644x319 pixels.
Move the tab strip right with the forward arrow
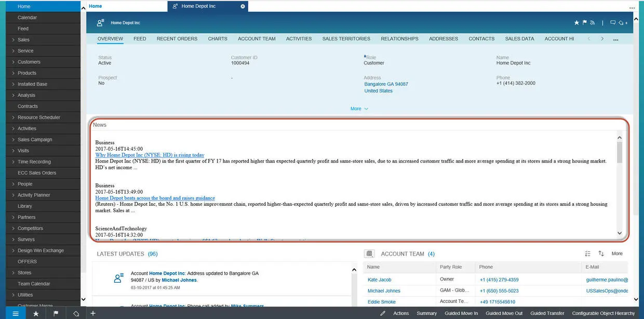pyautogui.click(x=602, y=38)
